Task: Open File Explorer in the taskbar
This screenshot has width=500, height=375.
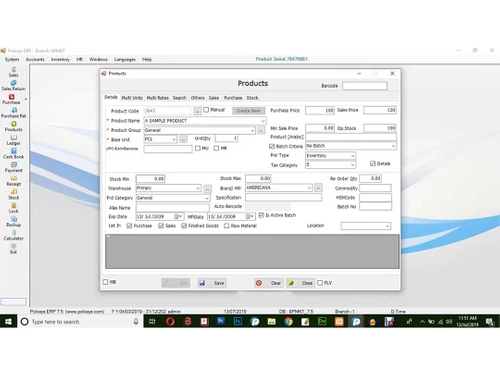Action: pyautogui.click(x=271, y=322)
